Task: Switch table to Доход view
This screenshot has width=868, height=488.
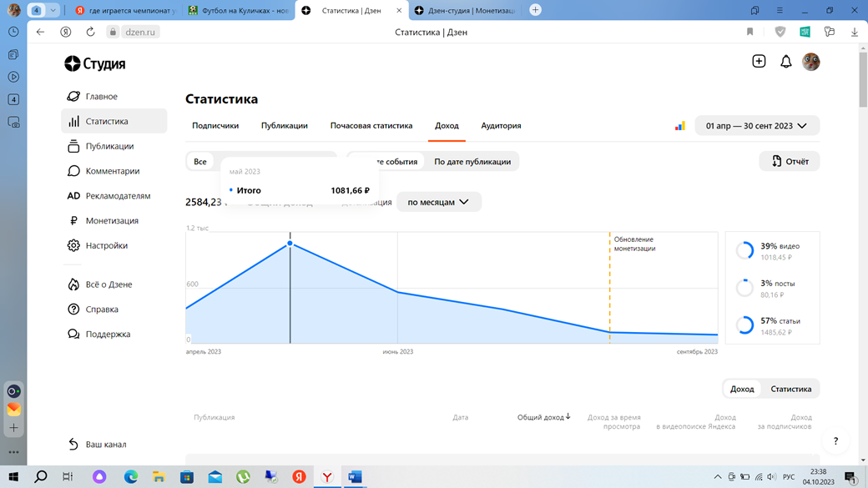Action: (x=742, y=389)
